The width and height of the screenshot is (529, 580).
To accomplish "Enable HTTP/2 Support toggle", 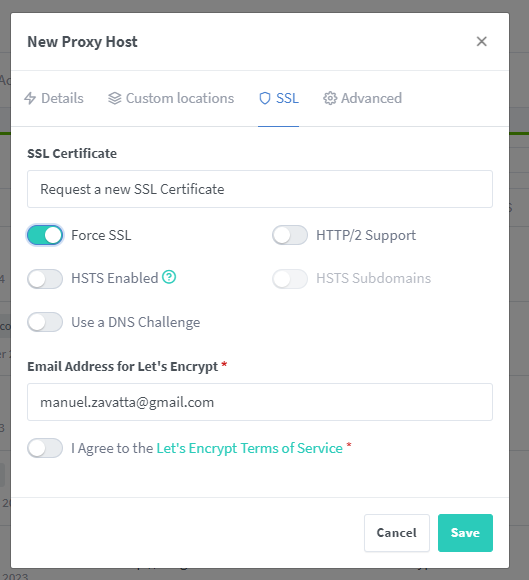I will pos(290,235).
